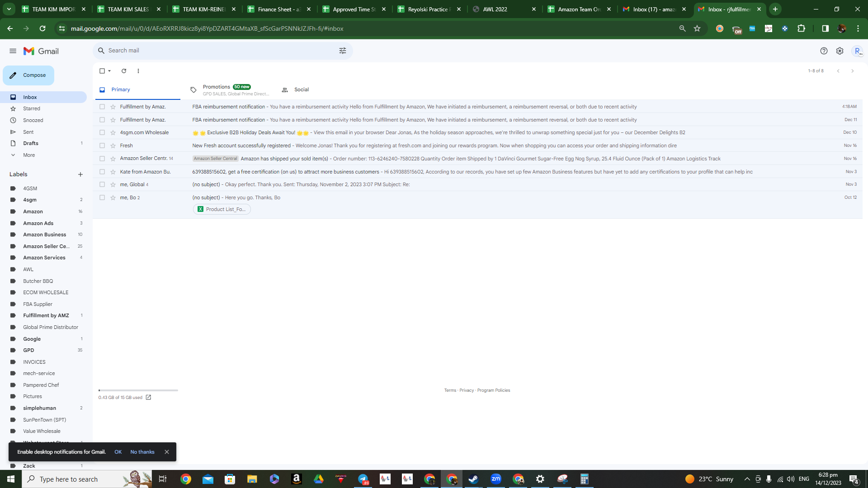Open the Terms link in footer
The height and width of the screenshot is (488, 868).
coord(450,390)
